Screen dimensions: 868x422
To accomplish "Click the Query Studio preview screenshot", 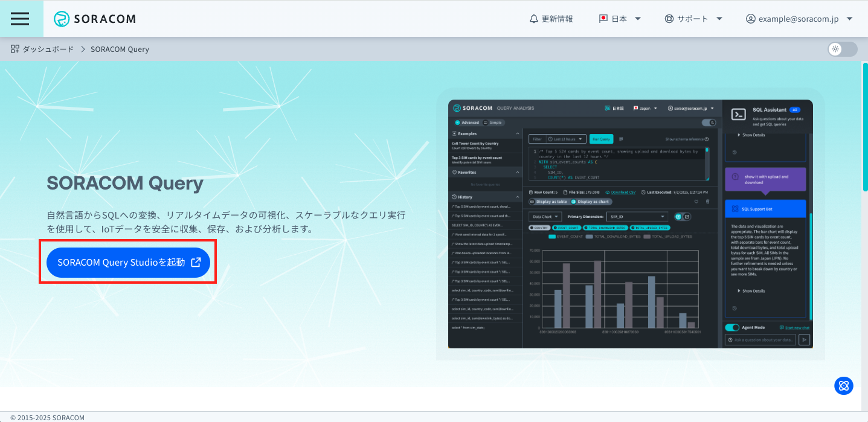I will [x=630, y=224].
